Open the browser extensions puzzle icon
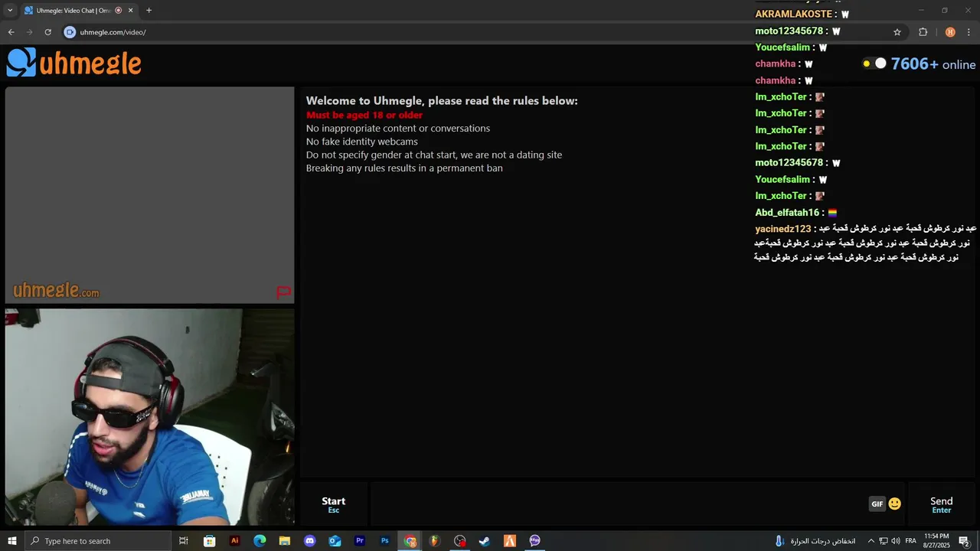Image resolution: width=980 pixels, height=551 pixels. 923,32
